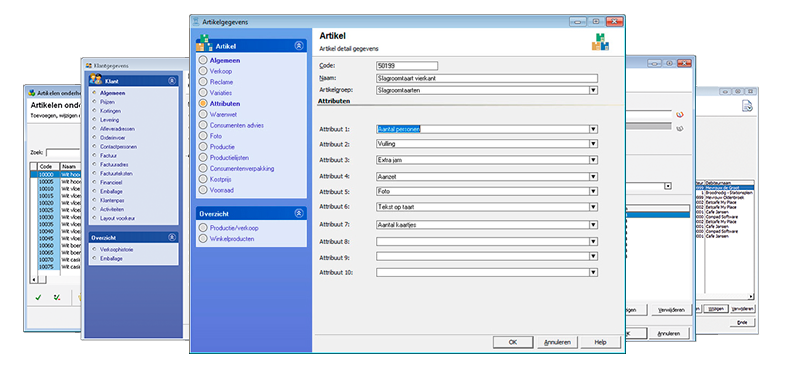Screen dimensions: 800x369
Task: Select row with code 10025
Action: point(55,210)
